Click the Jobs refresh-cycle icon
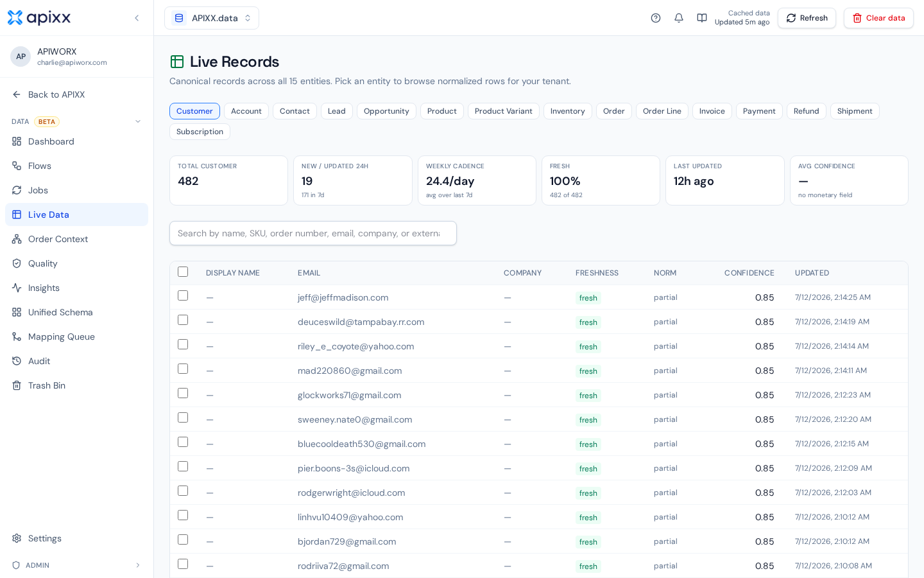The height and width of the screenshot is (578, 924). [17, 190]
